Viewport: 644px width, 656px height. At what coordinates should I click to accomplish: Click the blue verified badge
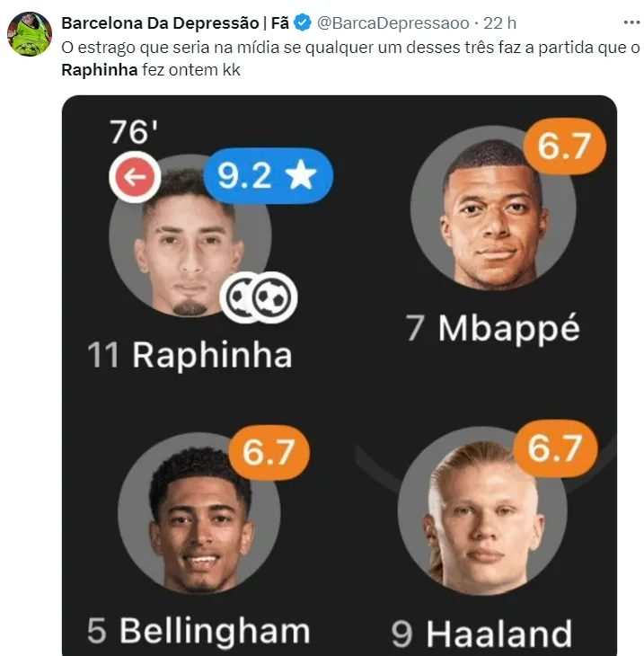point(302,22)
